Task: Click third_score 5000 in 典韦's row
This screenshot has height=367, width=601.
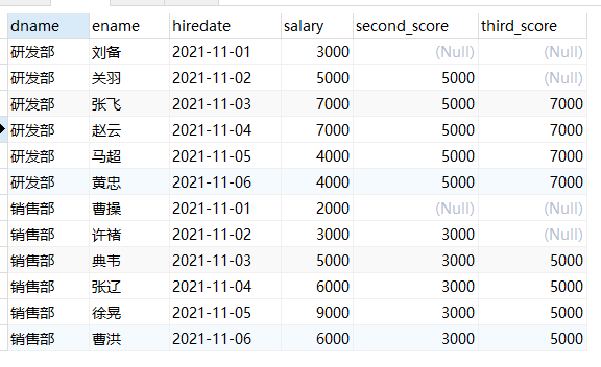Action: (x=532, y=260)
